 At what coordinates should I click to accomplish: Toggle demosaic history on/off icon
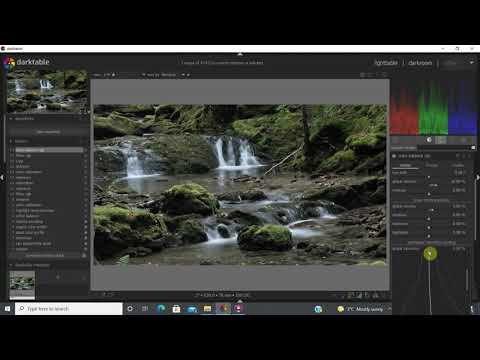pos(85,238)
